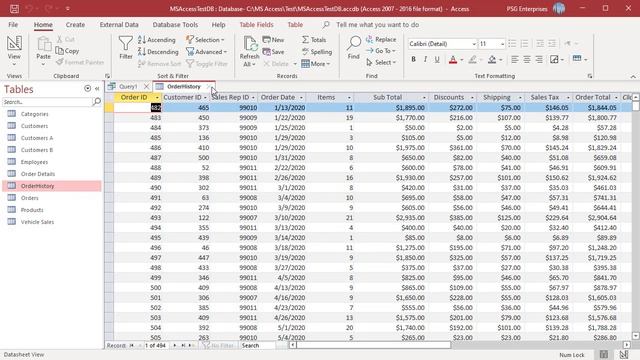Viewport: 640px width, 360px height.
Task: Open the Products table
Action: 32,210
